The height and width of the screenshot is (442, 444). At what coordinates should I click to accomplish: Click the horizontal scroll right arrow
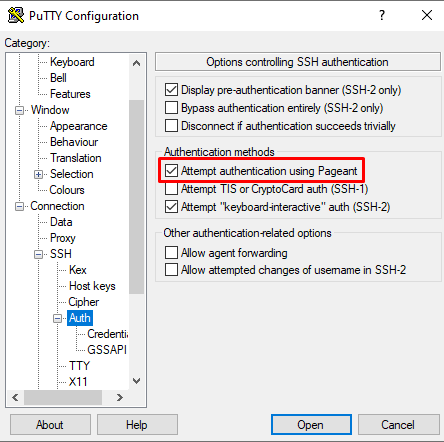click(120, 397)
